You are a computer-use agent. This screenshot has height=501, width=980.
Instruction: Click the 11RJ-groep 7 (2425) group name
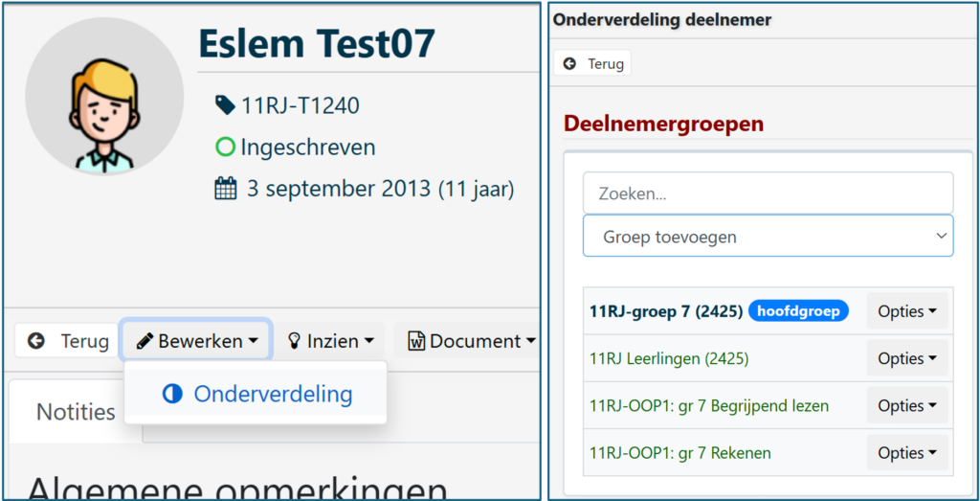[x=666, y=311]
